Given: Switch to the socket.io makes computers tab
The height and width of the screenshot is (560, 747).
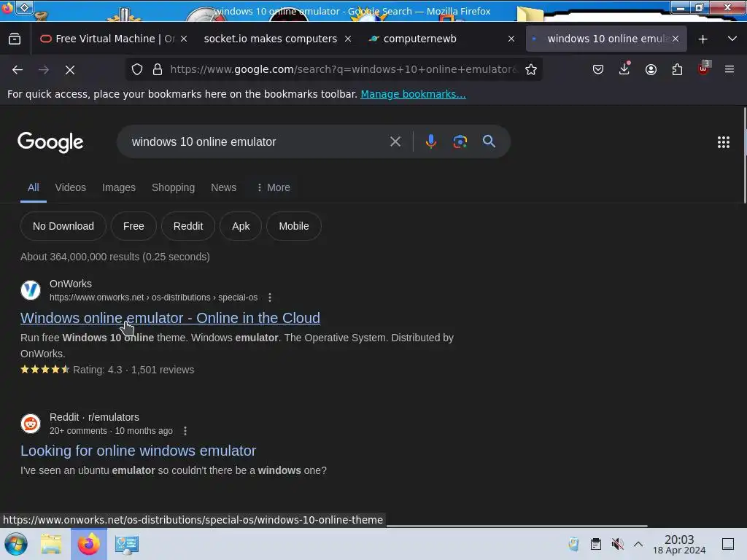Looking at the screenshot, I should click(x=270, y=39).
